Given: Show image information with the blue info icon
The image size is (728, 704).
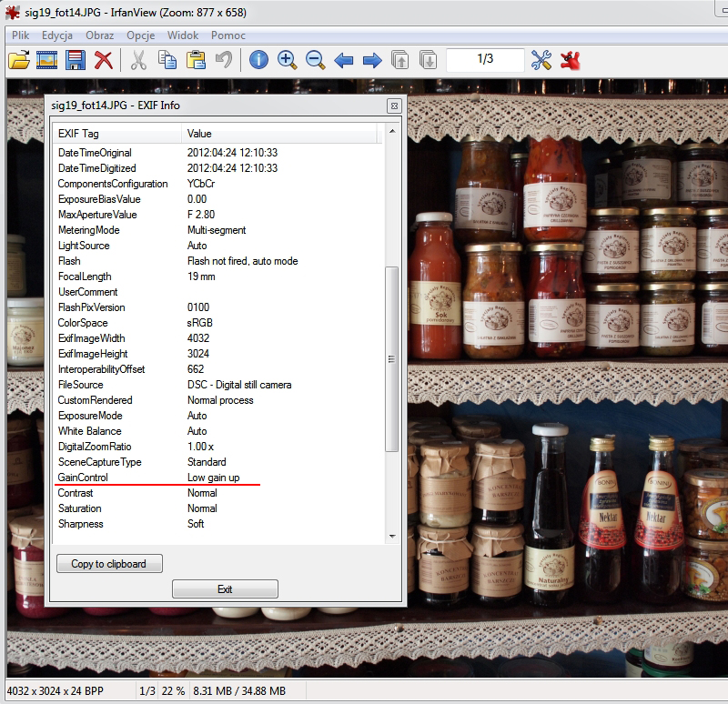Looking at the screenshot, I should point(259,60).
